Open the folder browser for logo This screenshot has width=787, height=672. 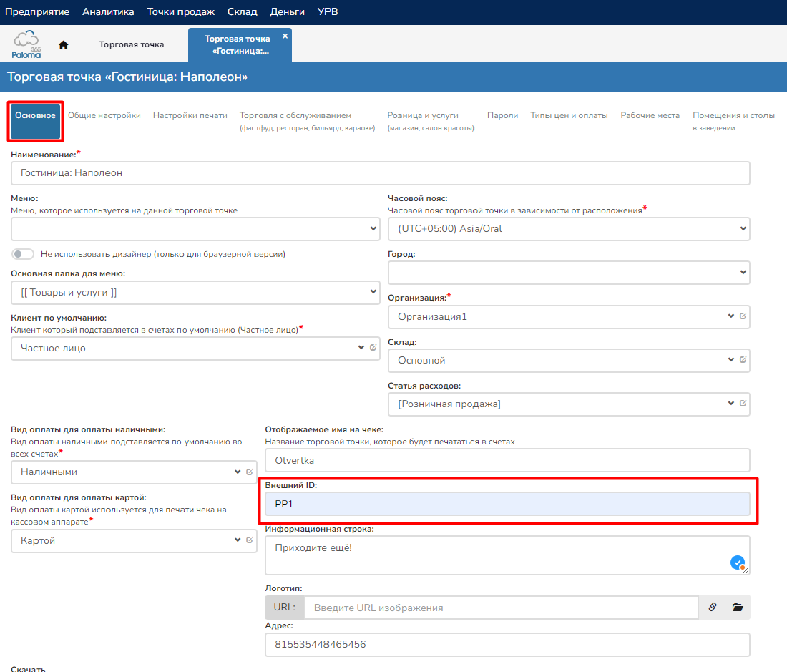(x=738, y=607)
